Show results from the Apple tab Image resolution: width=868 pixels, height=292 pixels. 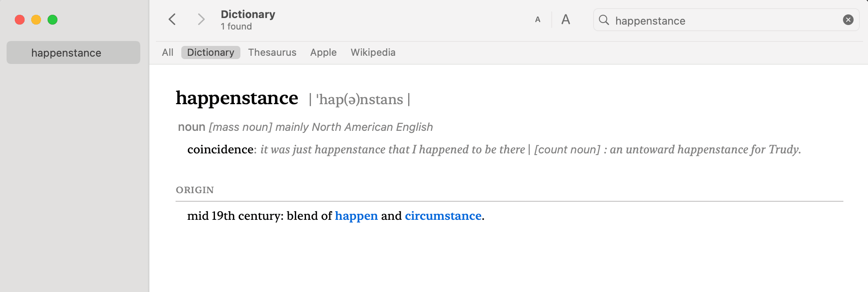pyautogui.click(x=323, y=52)
